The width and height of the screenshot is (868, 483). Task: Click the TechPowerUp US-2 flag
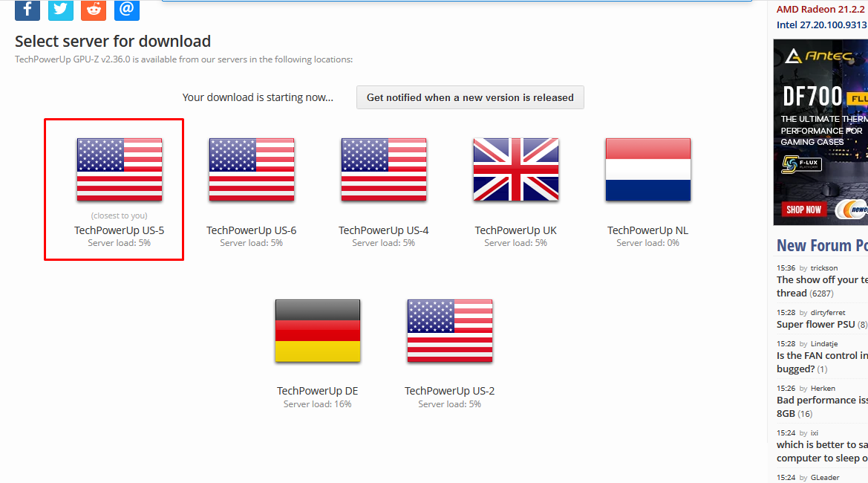tap(450, 331)
